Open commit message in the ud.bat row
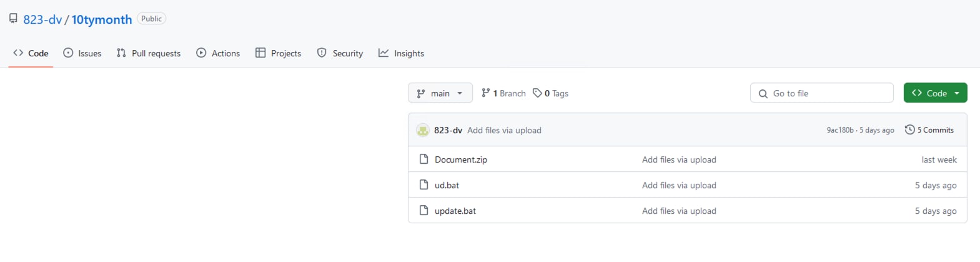Image resolution: width=980 pixels, height=262 pixels. click(679, 185)
